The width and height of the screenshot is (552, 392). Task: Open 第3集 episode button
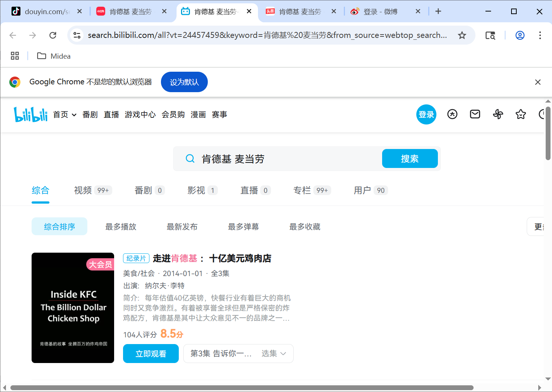click(x=221, y=353)
